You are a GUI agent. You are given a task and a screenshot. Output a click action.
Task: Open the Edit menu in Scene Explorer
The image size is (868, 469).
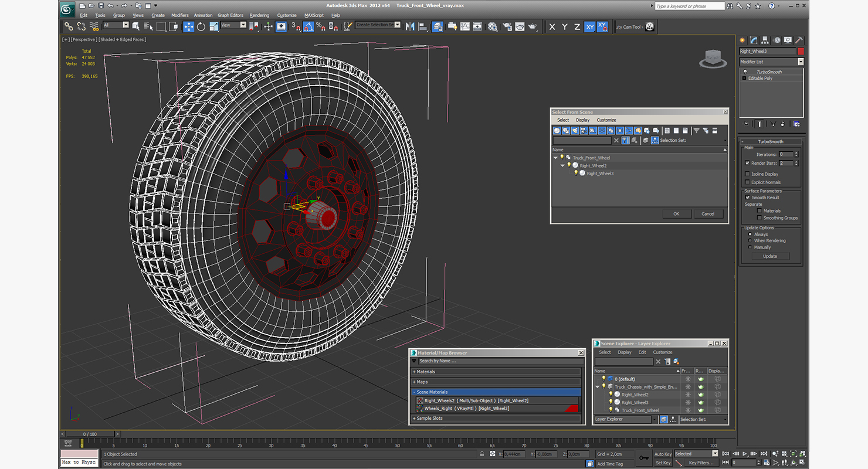642,352
